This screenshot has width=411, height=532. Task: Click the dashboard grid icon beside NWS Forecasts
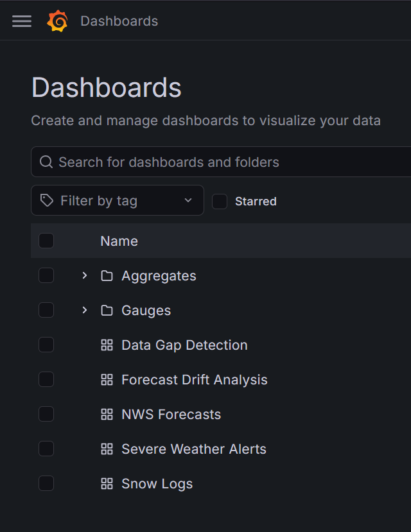[107, 414]
